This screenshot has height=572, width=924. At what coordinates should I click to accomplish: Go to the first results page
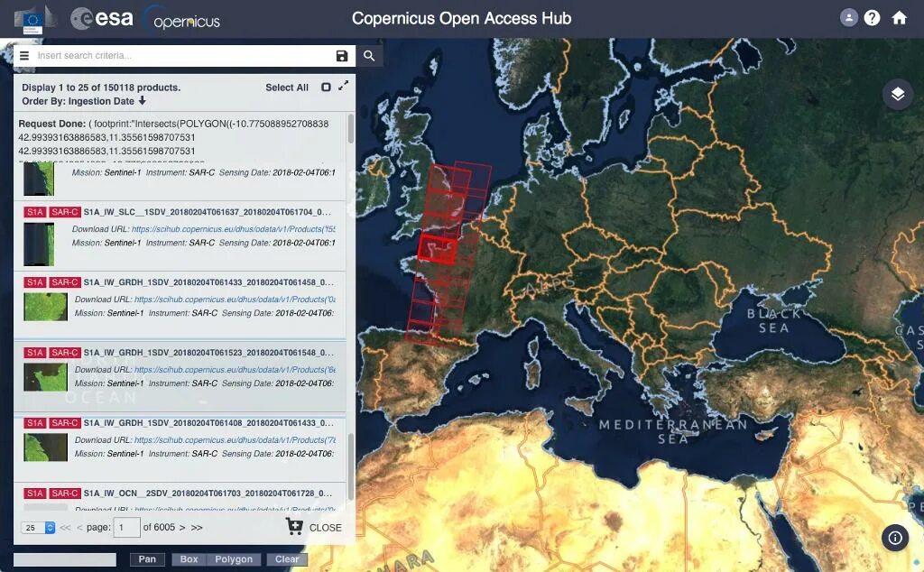tap(65, 527)
